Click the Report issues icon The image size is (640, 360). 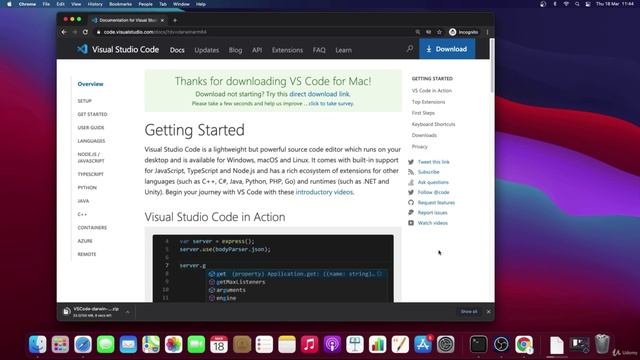(x=411, y=212)
